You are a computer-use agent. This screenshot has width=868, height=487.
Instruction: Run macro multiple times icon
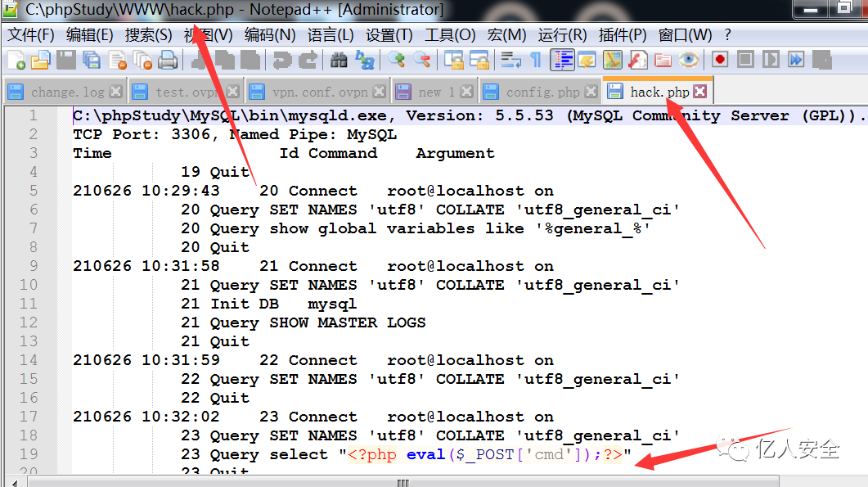(796, 60)
